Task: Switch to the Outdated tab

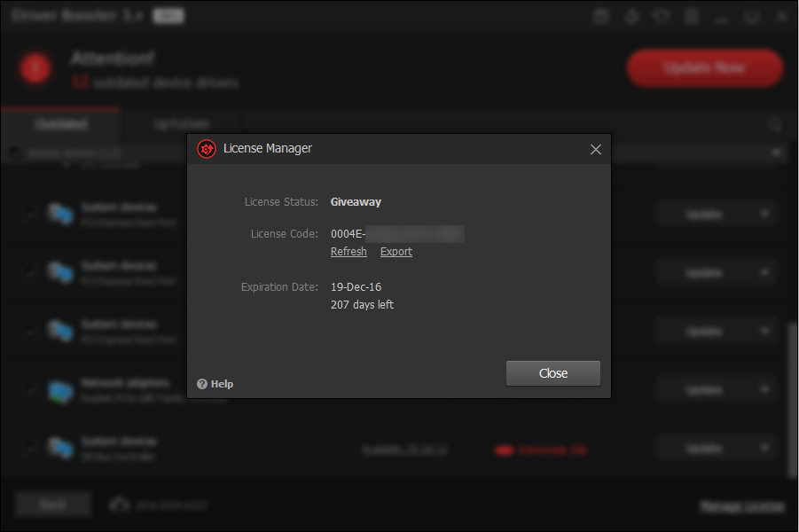Action: point(60,124)
